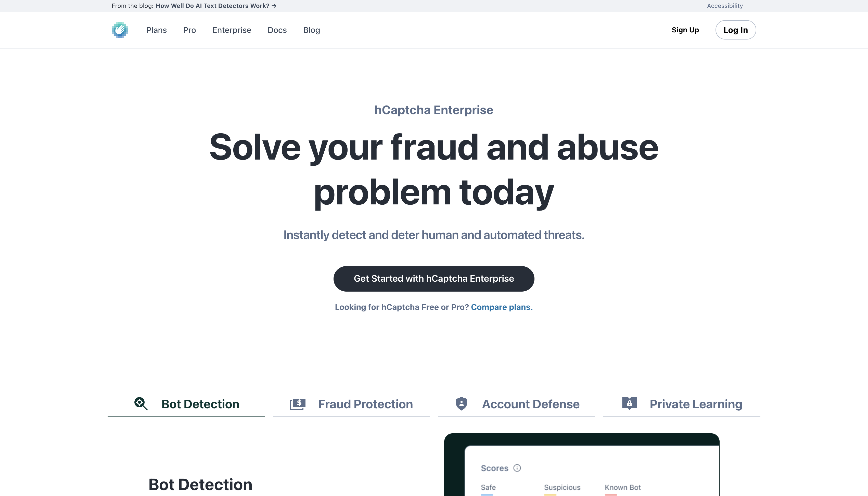Viewport: 868px width, 496px height.
Task: Open the Docs menu item
Action: point(277,30)
